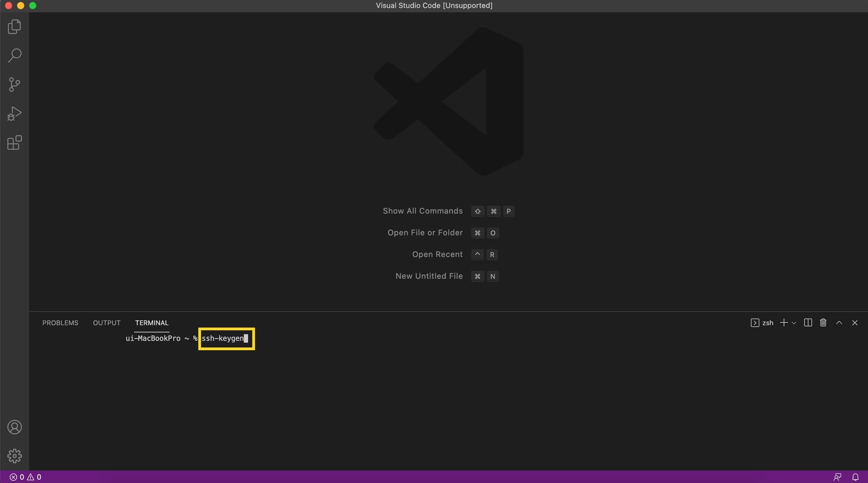Open the terminal profile dropdown
Viewport: 868px width, 483px height.
tap(795, 323)
